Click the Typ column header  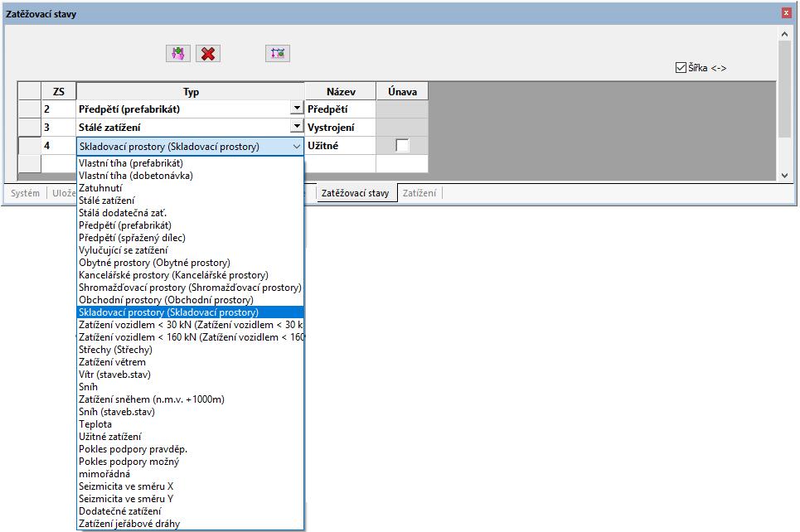point(191,92)
